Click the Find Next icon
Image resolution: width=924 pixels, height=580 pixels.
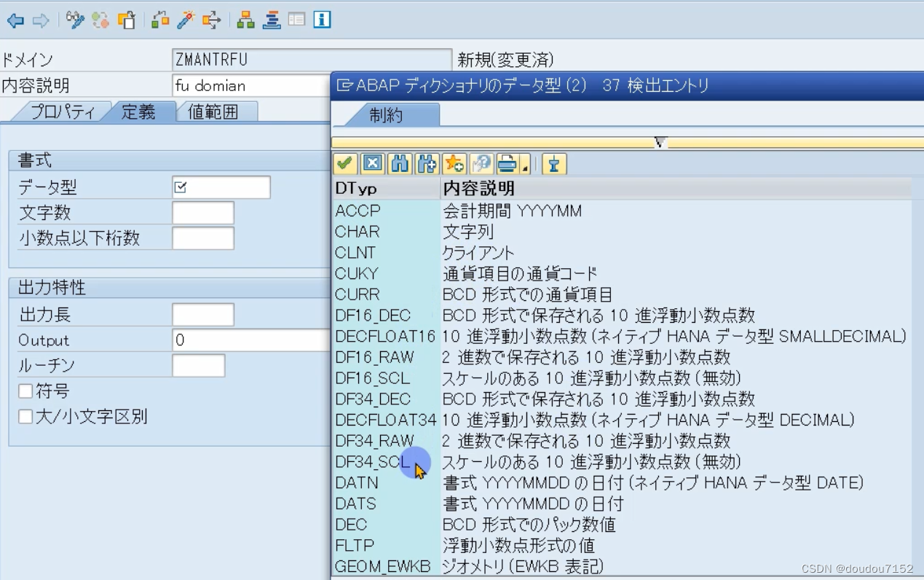tap(427, 163)
